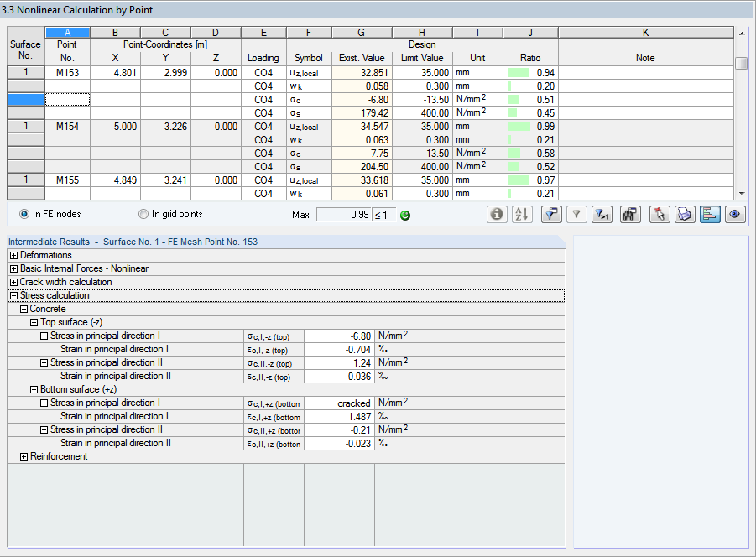This screenshot has height=557, width=756.
Task: Open the Info about table icon
Action: coord(497,214)
